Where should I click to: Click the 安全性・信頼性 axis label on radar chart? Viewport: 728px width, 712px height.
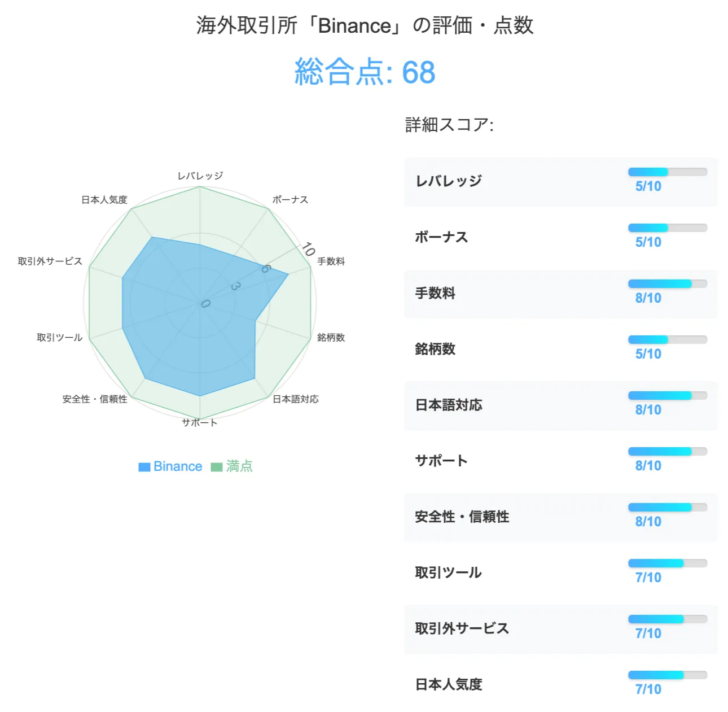(95, 399)
